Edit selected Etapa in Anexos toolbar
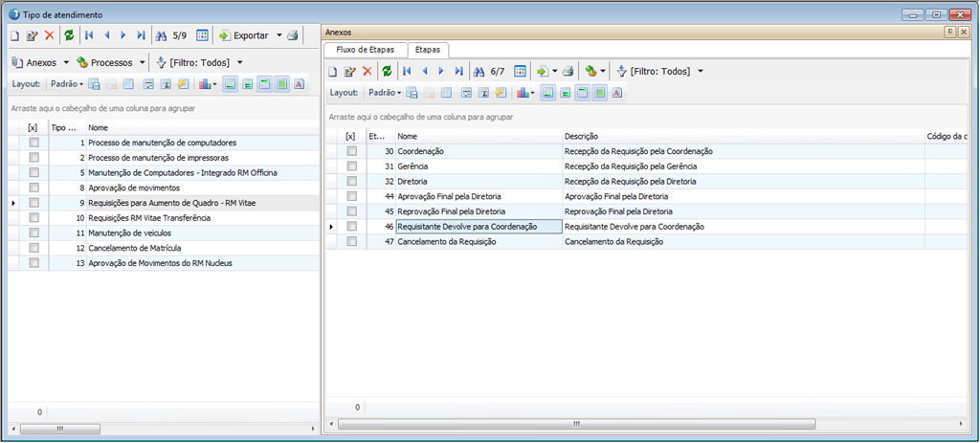The image size is (980, 443). (350, 71)
